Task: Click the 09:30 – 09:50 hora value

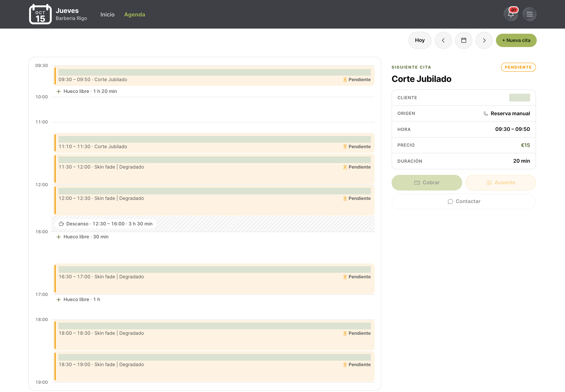Action: pos(512,129)
